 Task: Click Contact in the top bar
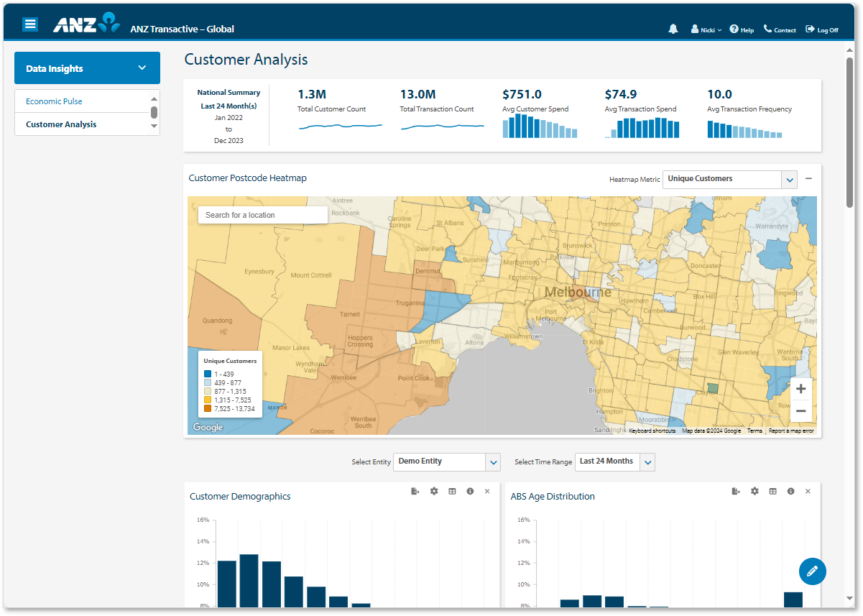coord(780,29)
